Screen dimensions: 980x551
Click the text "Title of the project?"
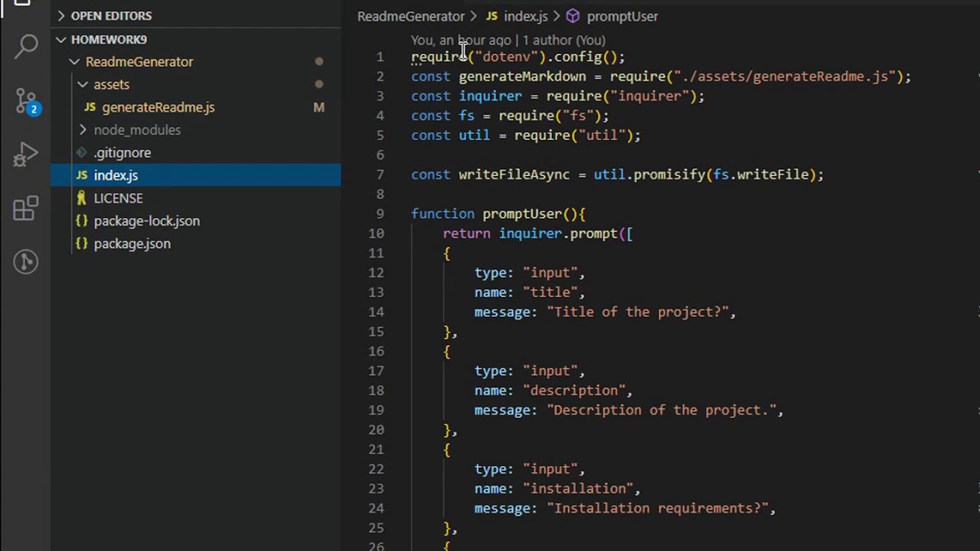pos(638,311)
